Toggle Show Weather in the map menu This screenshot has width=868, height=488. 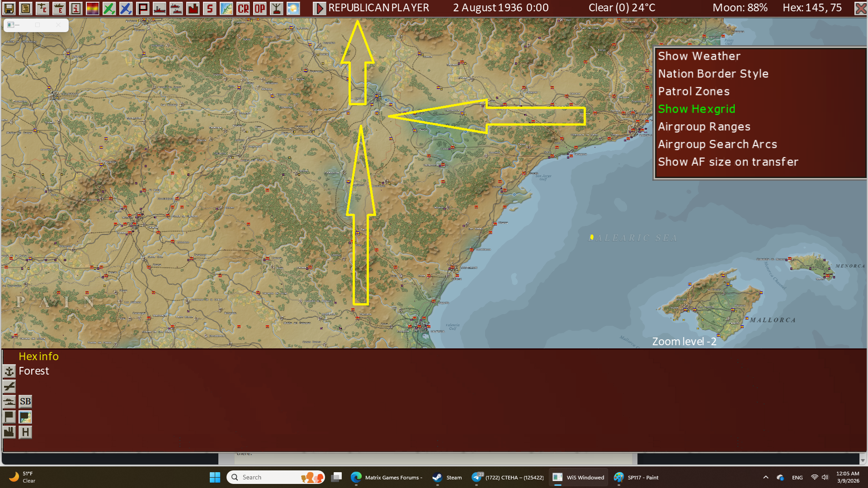pyautogui.click(x=699, y=56)
